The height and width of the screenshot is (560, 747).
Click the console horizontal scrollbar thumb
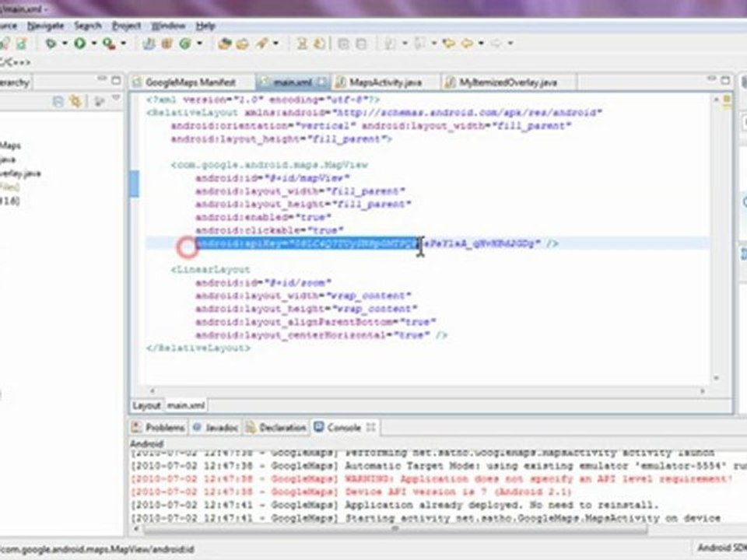(395, 529)
